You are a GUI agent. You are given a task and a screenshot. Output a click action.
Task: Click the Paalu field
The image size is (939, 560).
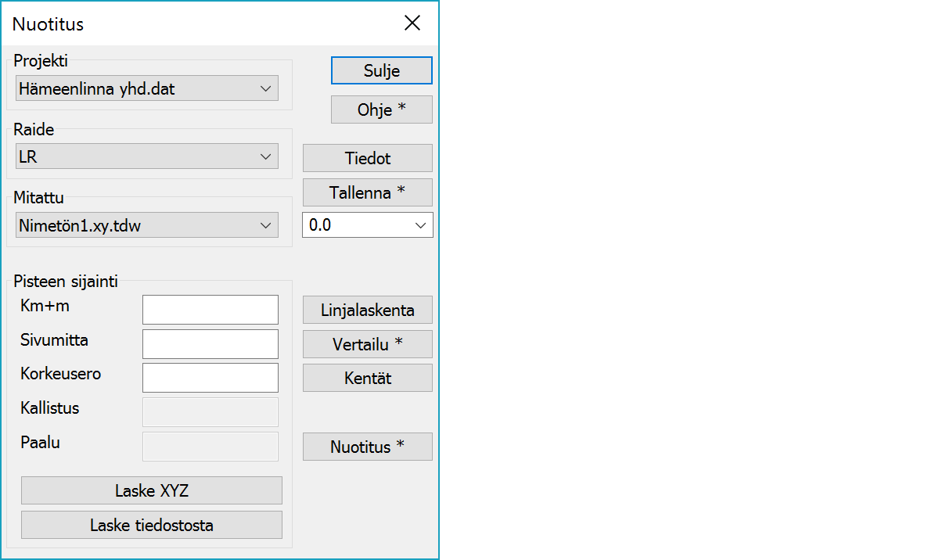[210, 446]
